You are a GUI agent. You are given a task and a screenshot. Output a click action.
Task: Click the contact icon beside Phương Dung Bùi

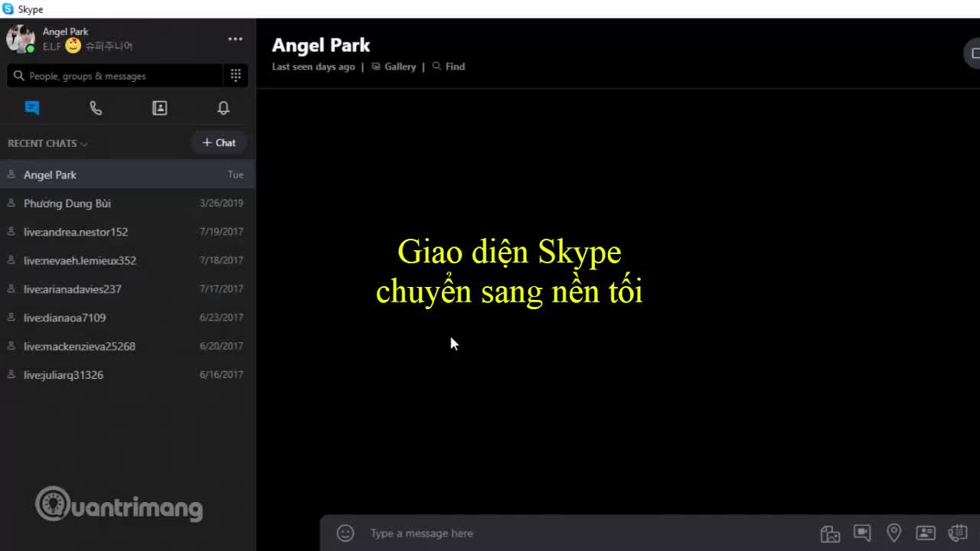[11, 203]
